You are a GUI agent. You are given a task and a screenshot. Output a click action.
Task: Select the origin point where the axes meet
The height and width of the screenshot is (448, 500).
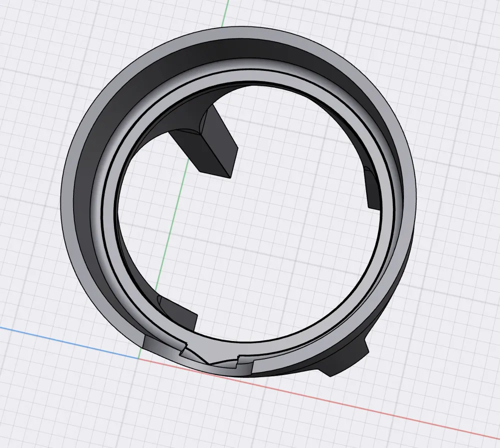tap(138, 358)
